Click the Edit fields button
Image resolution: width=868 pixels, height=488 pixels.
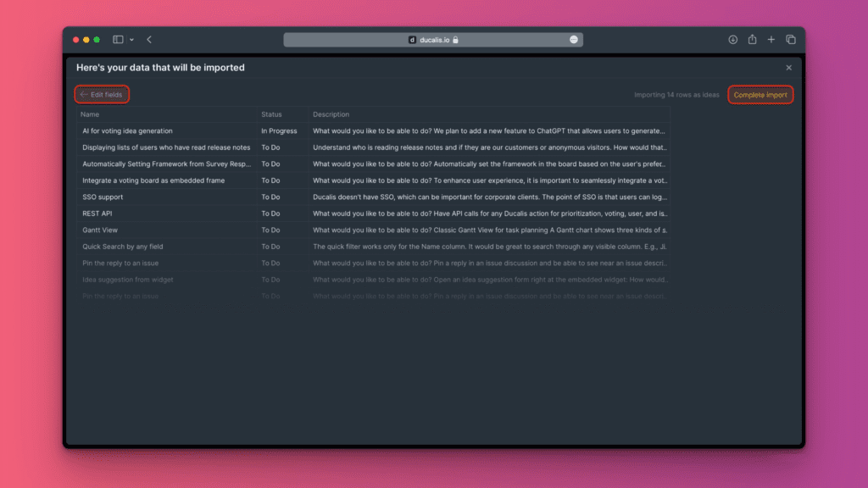pyautogui.click(x=102, y=95)
